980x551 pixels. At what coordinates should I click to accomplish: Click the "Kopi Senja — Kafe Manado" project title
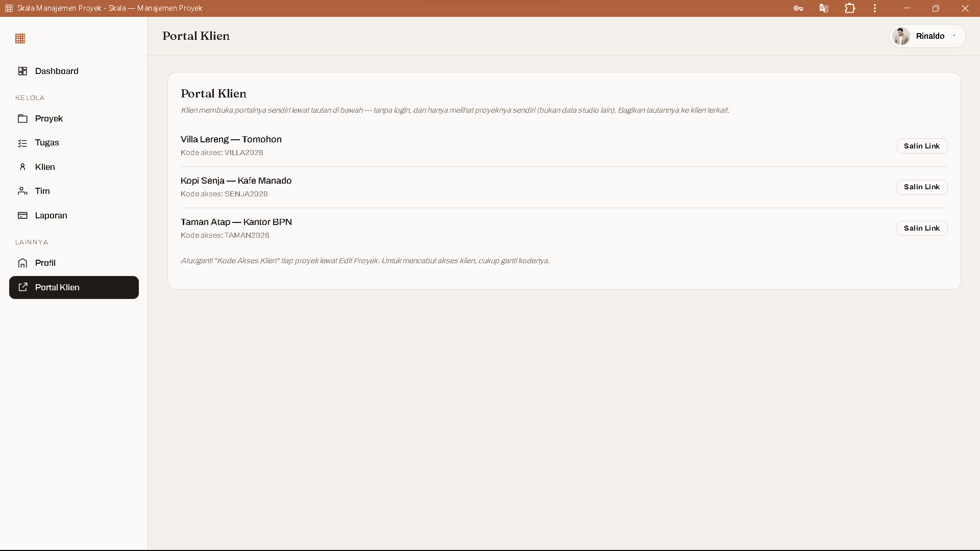pyautogui.click(x=236, y=181)
